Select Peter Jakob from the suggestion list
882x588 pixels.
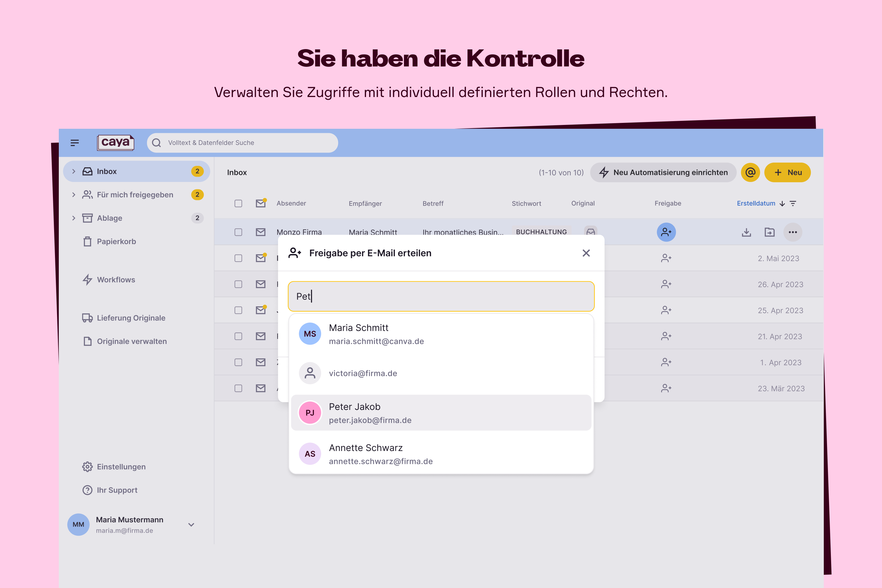tap(441, 412)
